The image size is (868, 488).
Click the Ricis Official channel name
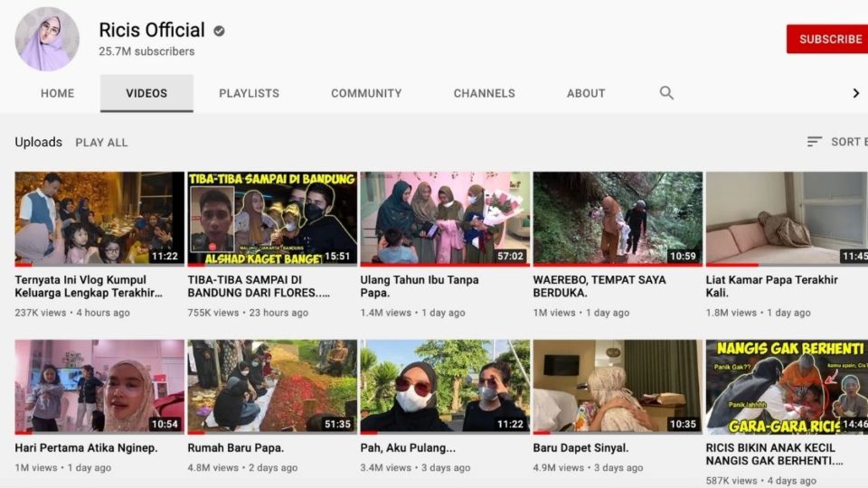pos(152,30)
